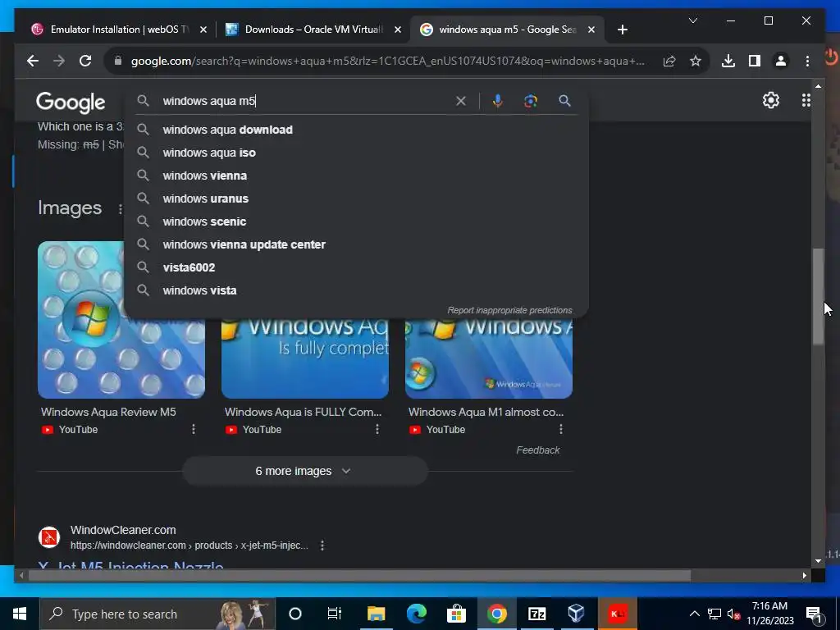Choose suggestion windows vienna update center
This screenshot has width=840, height=630.
click(x=356, y=244)
